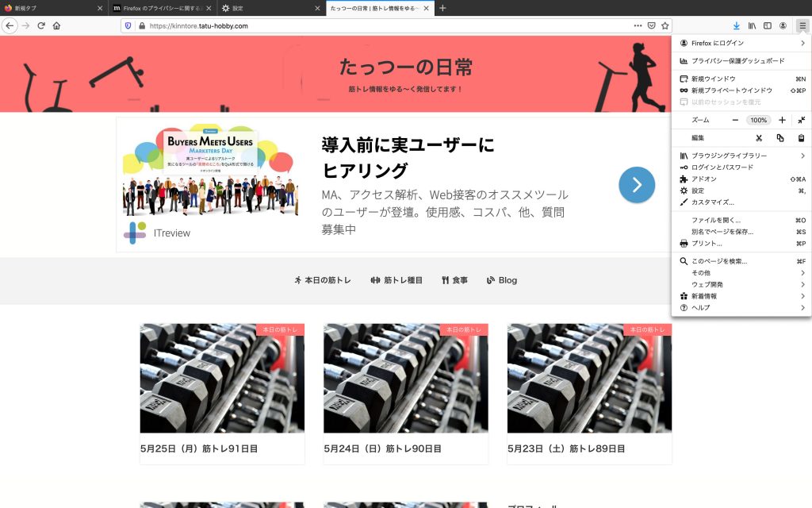The height and width of the screenshot is (508, 812).
Task: Click the cut scissors icon in the menu
Action: tap(759, 138)
